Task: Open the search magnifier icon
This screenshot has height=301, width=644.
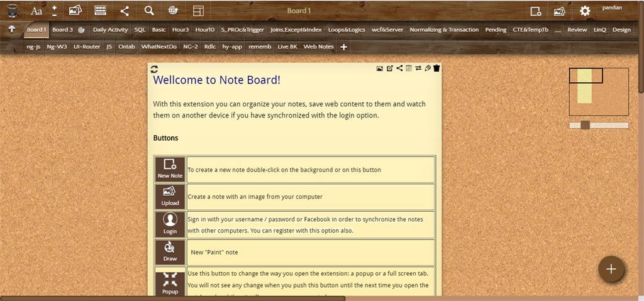Action: click(x=149, y=11)
